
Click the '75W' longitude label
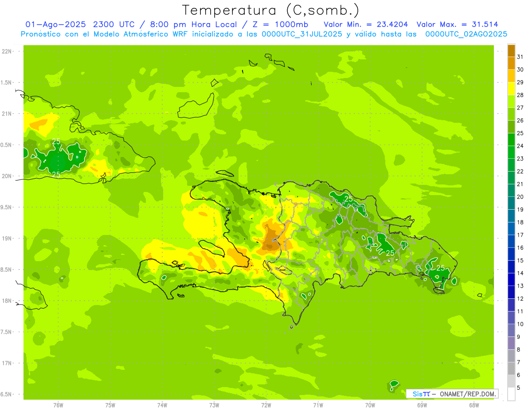(x=110, y=405)
